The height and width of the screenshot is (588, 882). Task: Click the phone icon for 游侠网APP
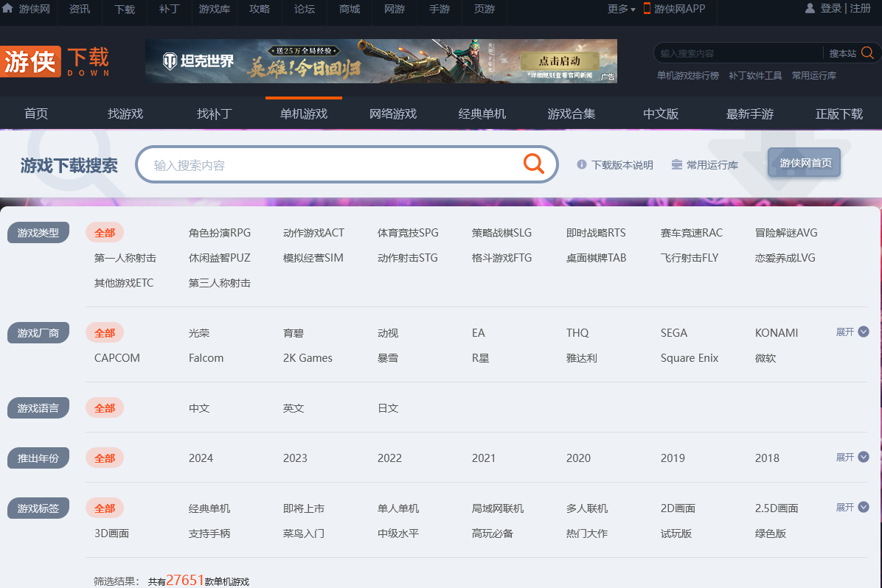[647, 8]
